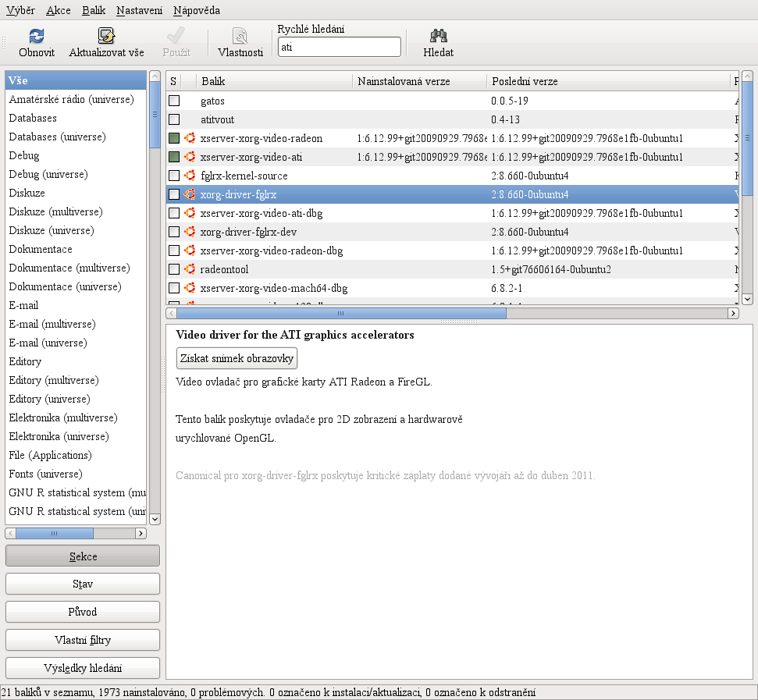758x700 pixels.
Task: Mark checkbox for fglrx-kernel-source
Action: coord(174,176)
